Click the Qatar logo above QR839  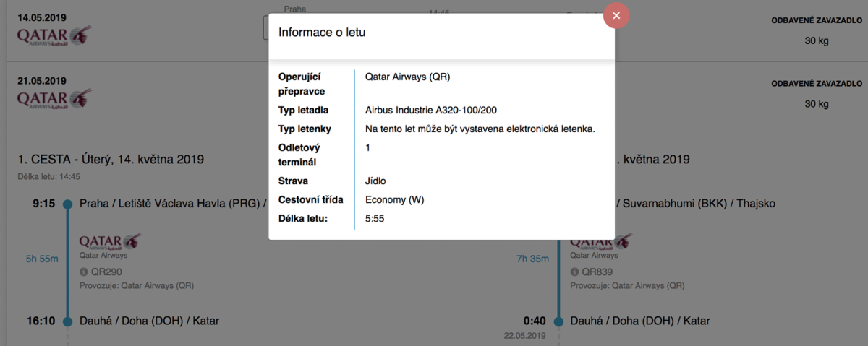(x=601, y=242)
